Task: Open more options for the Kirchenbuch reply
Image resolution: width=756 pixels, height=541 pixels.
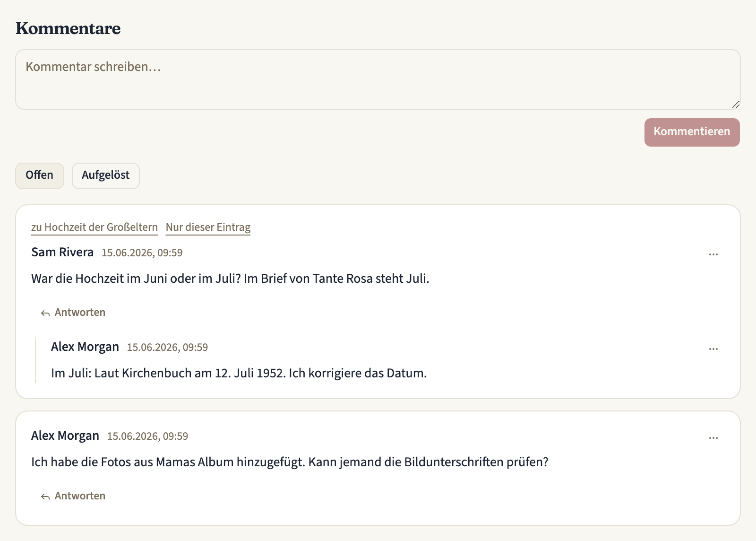Action: pyautogui.click(x=713, y=349)
